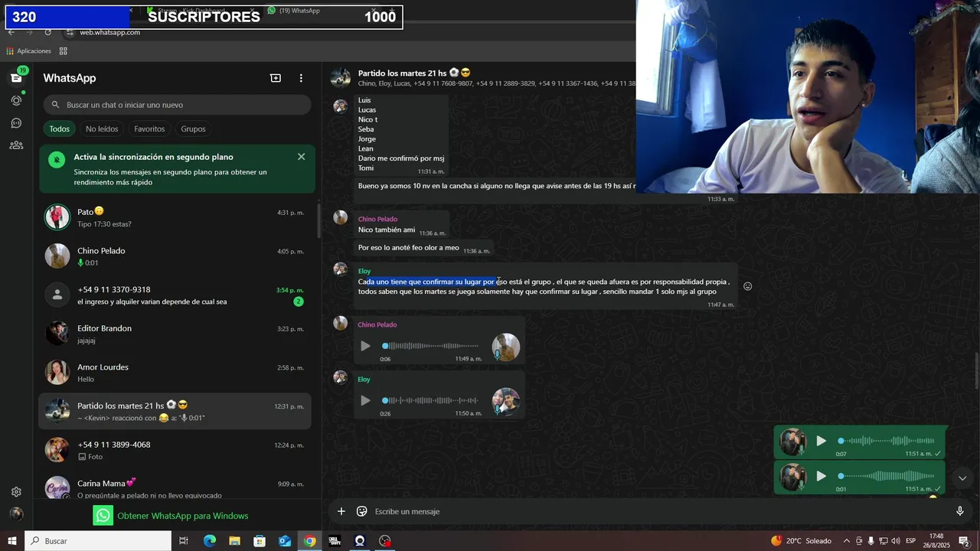Open chat with Pato

(x=175, y=217)
